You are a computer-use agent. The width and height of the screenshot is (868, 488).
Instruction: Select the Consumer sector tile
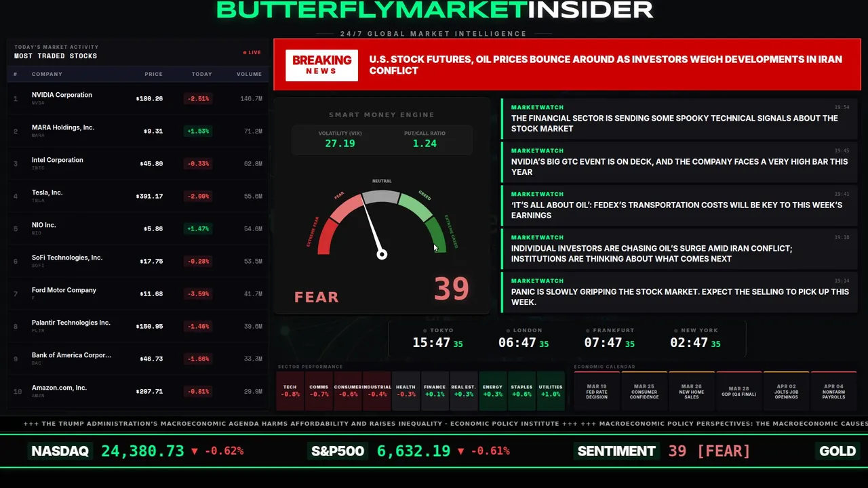point(348,391)
